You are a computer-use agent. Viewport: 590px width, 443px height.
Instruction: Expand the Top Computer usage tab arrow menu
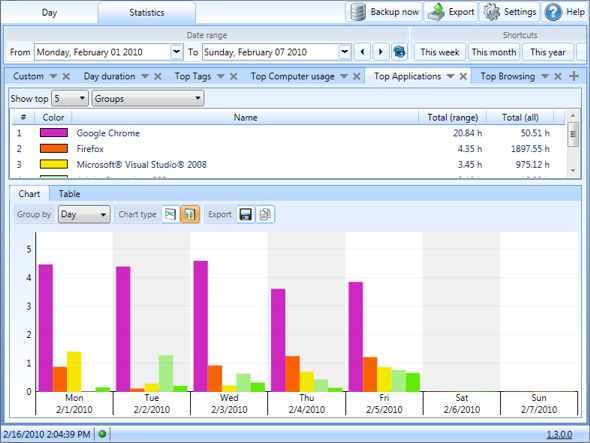(x=344, y=76)
